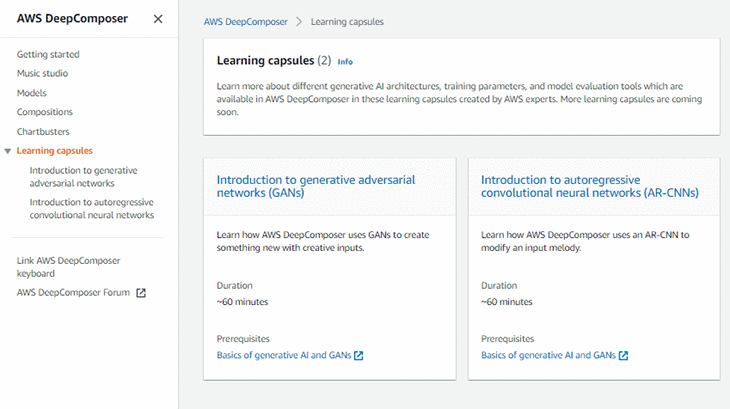
Task: Open the Info link beside Learning capsules
Action: click(x=345, y=62)
